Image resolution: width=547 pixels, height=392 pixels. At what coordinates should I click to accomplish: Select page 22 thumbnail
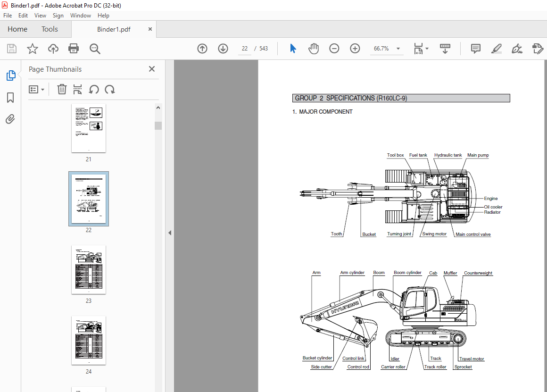click(x=89, y=199)
